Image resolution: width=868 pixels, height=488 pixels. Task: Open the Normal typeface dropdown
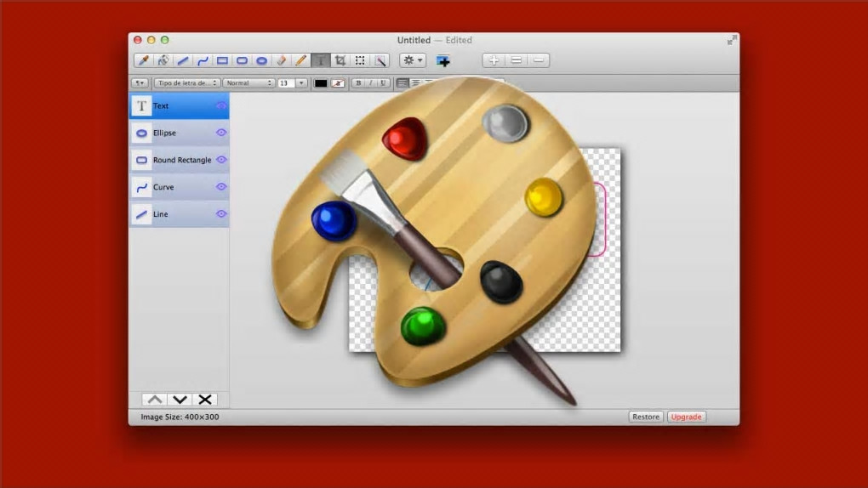tap(248, 83)
